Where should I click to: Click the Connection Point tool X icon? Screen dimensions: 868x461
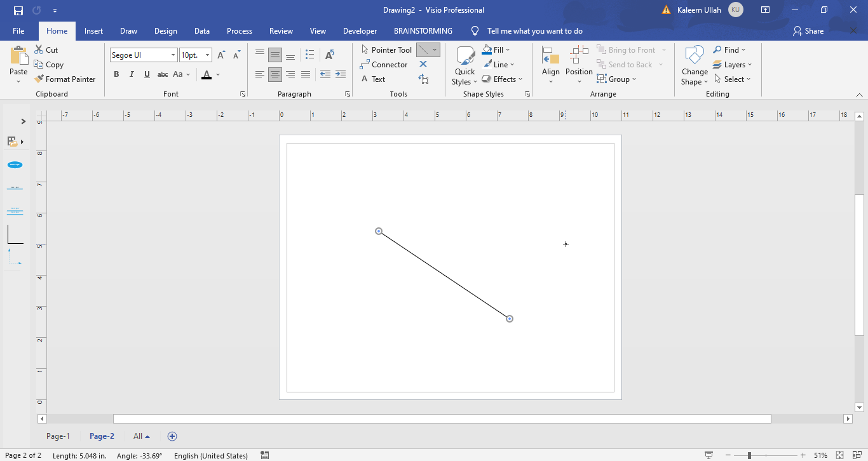[x=423, y=63]
